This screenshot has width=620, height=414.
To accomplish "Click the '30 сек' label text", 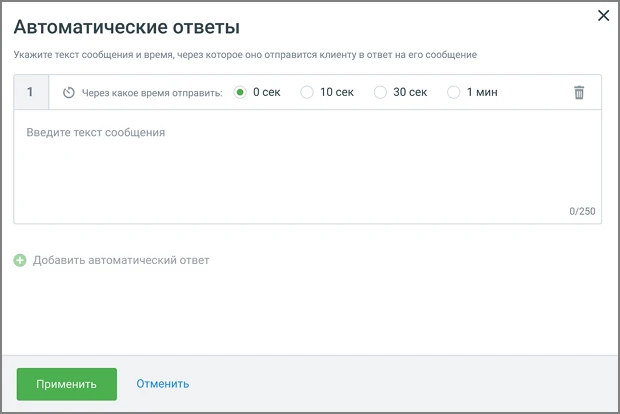I will (x=410, y=92).
